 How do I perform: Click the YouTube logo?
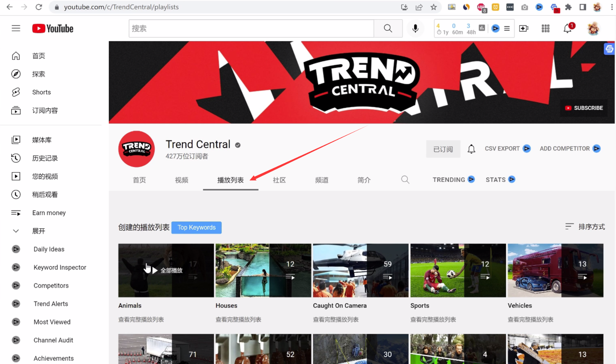(53, 28)
